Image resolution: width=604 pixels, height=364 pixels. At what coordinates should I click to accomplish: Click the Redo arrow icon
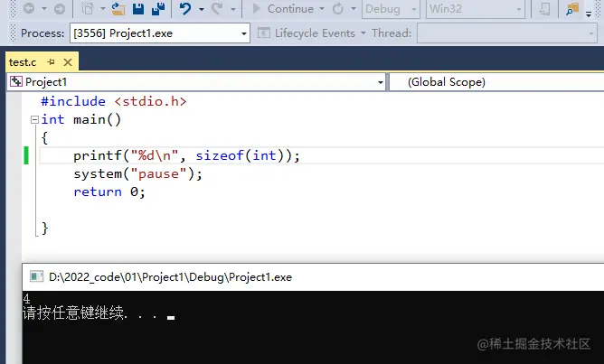[x=218, y=8]
